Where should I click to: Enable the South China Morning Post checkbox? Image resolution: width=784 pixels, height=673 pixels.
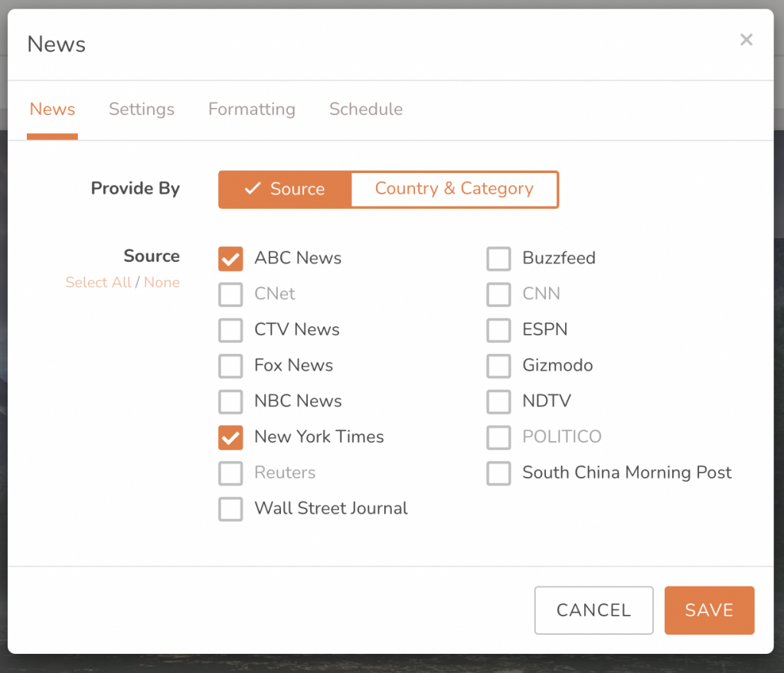pyautogui.click(x=498, y=473)
